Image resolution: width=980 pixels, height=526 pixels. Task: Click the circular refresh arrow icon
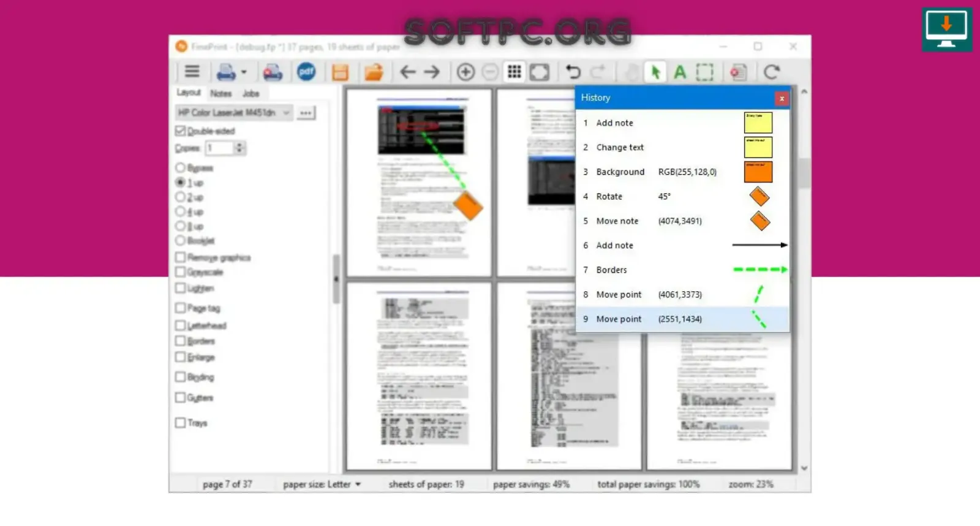pyautogui.click(x=772, y=72)
